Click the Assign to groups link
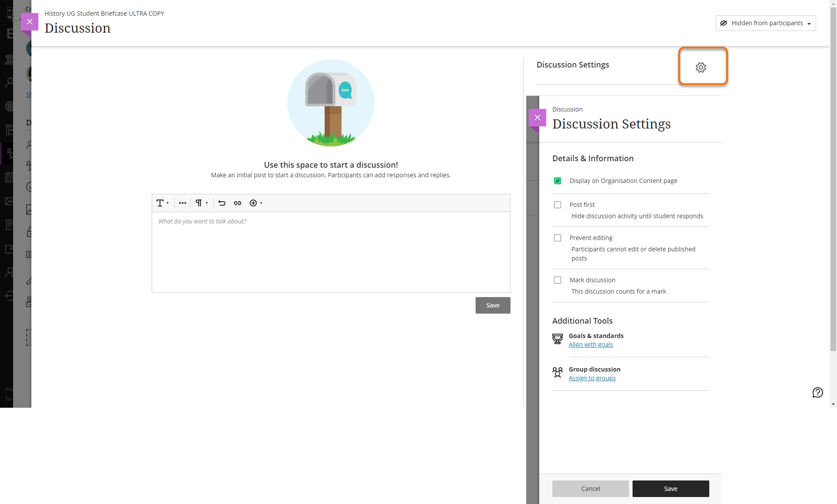This screenshot has width=837, height=504. coord(592,378)
